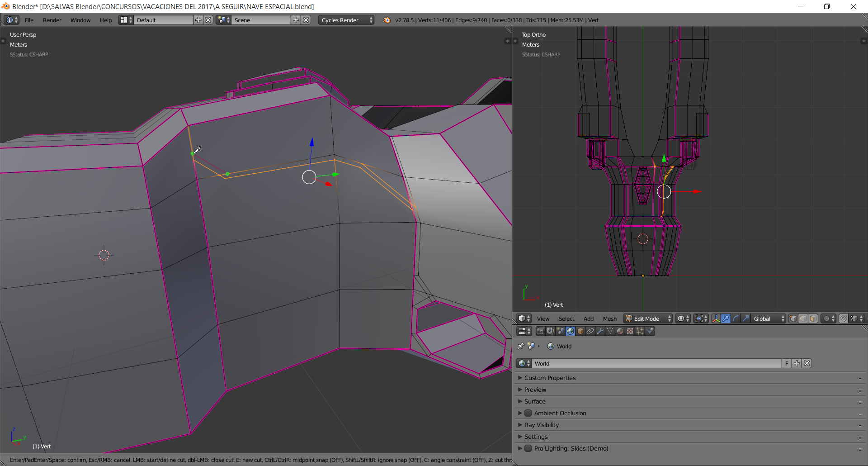Click the Default screen layout name field
Image resolution: width=868 pixels, height=466 pixels.
tap(164, 20)
